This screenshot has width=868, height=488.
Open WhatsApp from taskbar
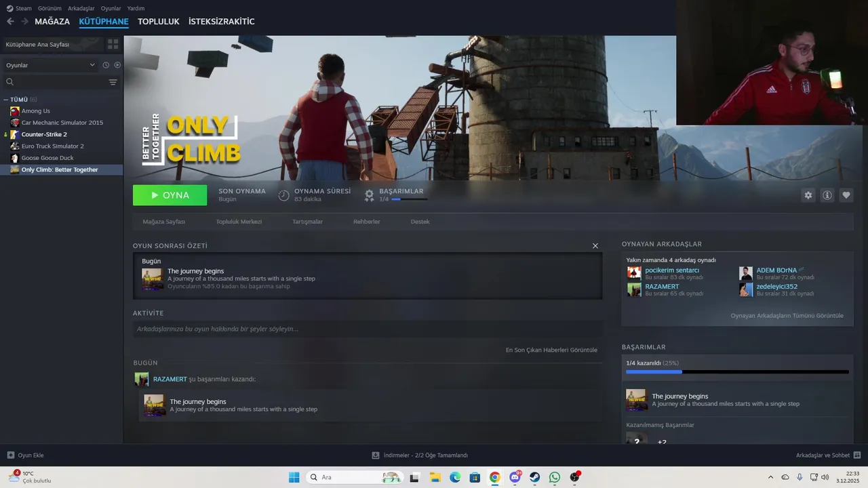point(555,477)
